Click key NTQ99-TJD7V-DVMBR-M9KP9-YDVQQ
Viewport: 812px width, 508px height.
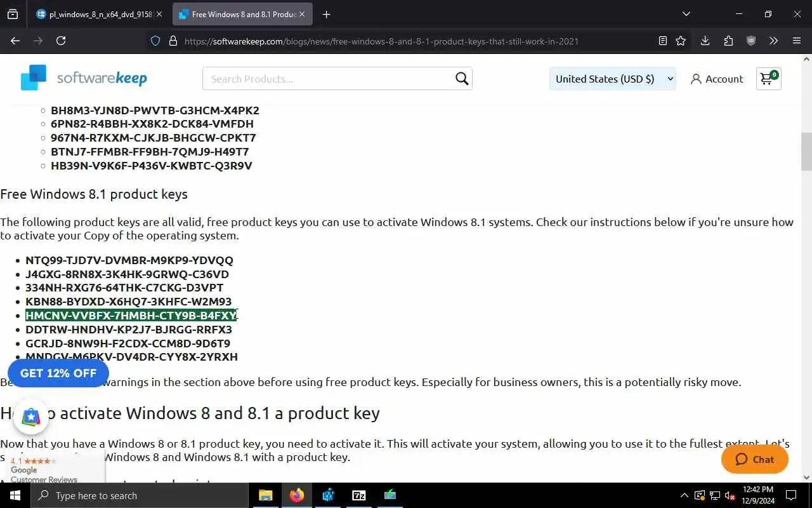pyautogui.click(x=129, y=260)
